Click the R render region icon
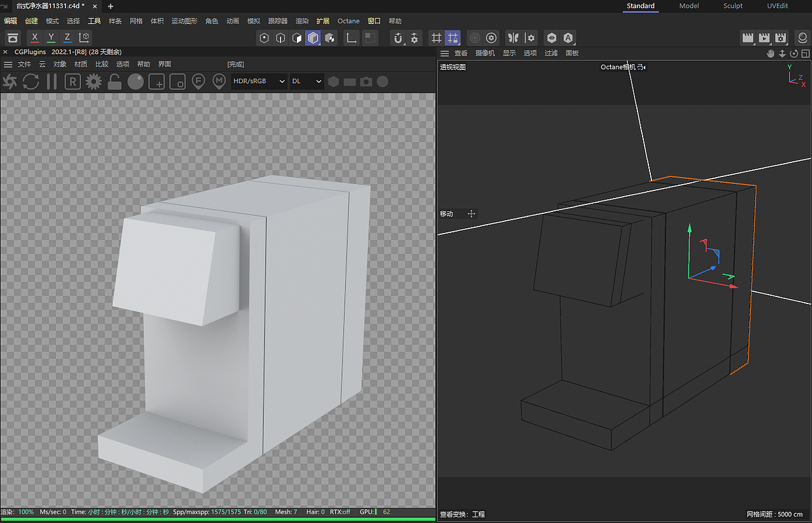 tap(73, 81)
